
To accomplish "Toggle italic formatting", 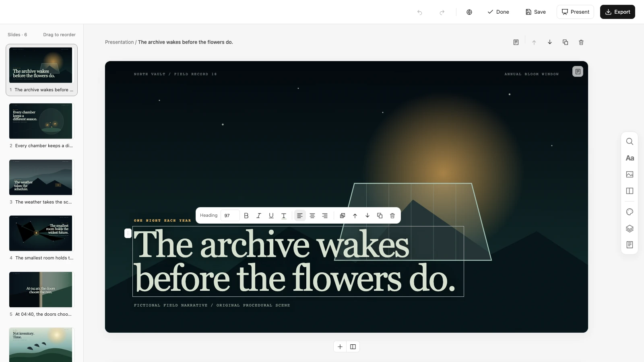I will click(259, 216).
